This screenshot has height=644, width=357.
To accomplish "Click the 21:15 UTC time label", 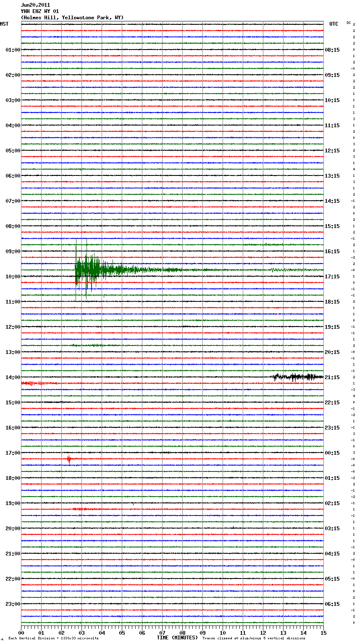I will [x=332, y=377].
